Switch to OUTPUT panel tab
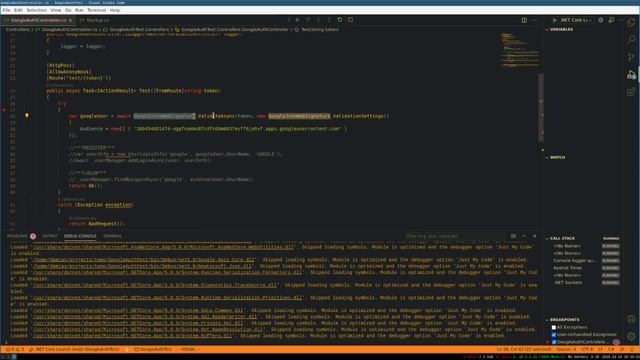 [x=50, y=236]
